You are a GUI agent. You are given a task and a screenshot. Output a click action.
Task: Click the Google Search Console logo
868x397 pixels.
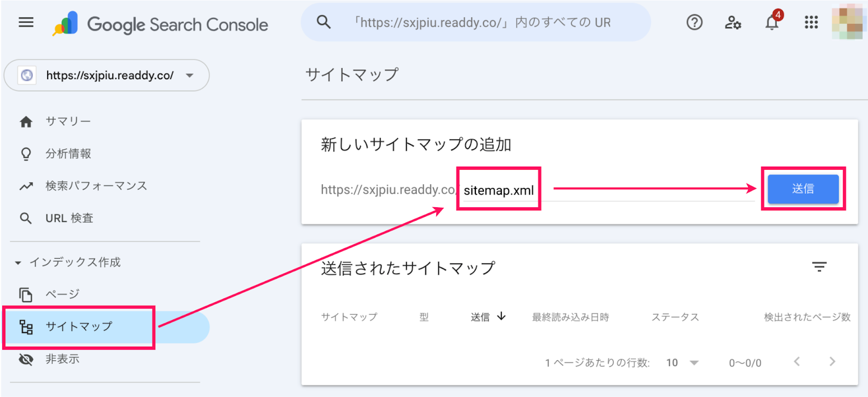click(160, 24)
